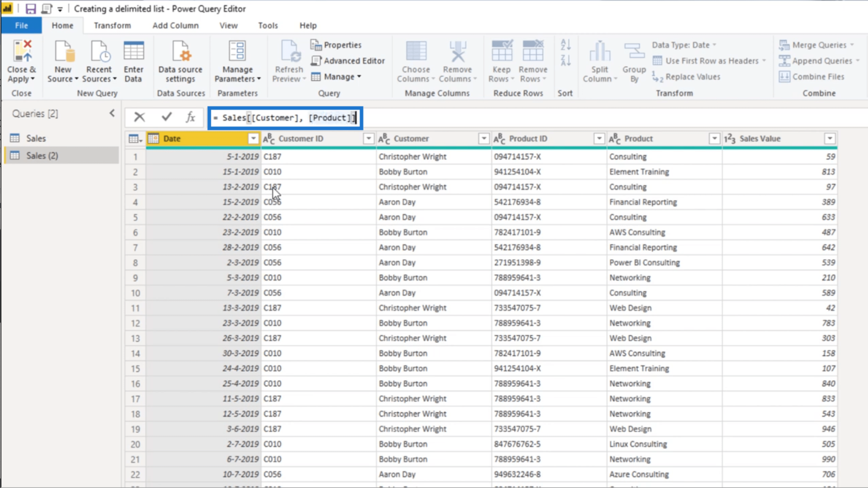Open the File menu
Viewport: 868px width, 488px height.
click(x=22, y=25)
